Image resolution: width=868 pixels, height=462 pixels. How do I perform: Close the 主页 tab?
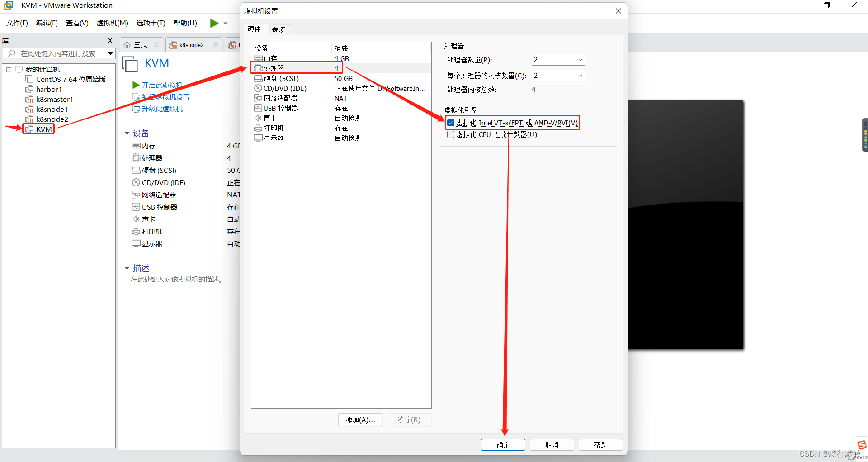click(156, 45)
